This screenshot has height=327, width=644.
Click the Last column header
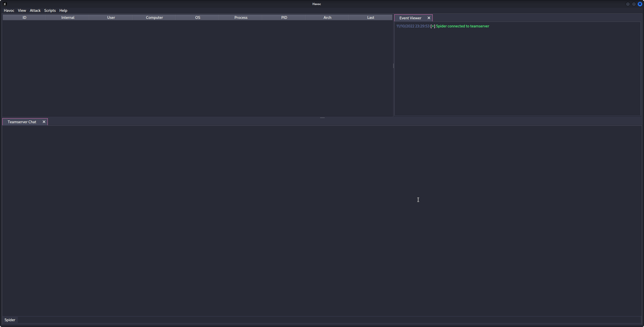coord(371,17)
